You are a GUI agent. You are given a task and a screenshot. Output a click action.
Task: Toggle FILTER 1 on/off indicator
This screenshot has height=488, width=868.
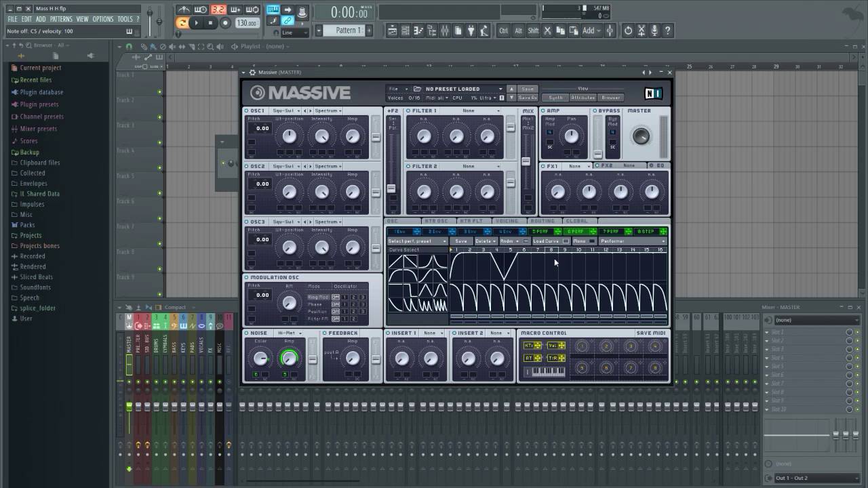pos(408,110)
